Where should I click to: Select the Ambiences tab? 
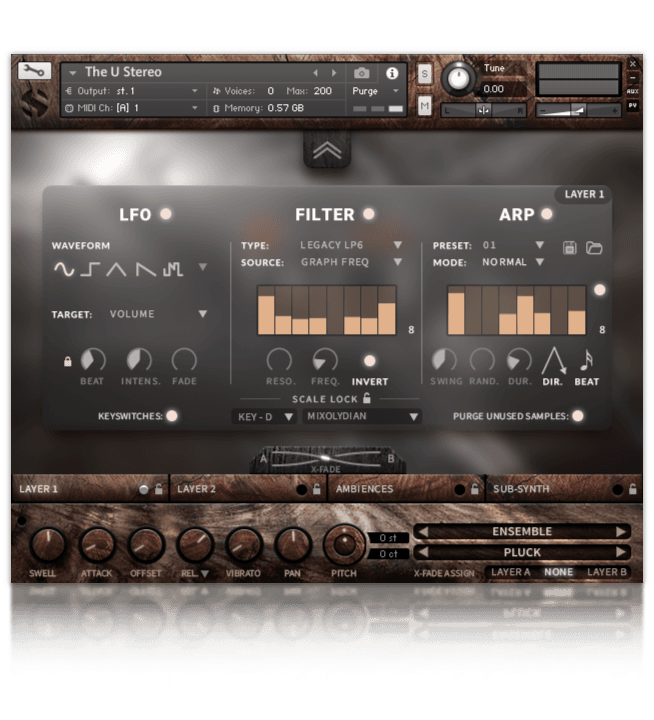(406, 489)
